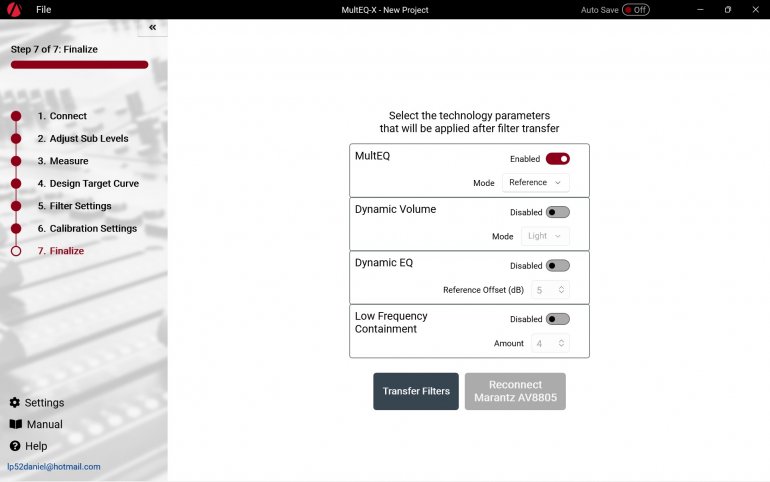The width and height of the screenshot is (770, 482).
Task: Expand the Dynamic Volume Mode Light dropdown
Action: pyautogui.click(x=545, y=236)
